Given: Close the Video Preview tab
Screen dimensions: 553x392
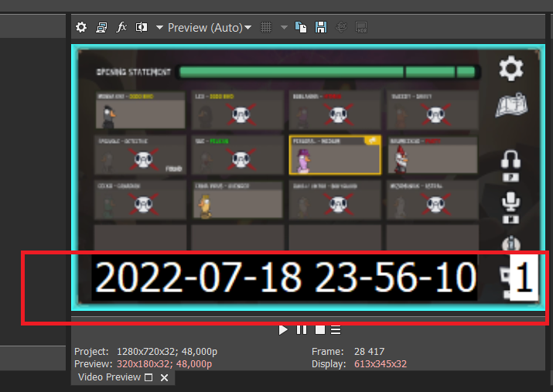Looking at the screenshot, I should [164, 377].
